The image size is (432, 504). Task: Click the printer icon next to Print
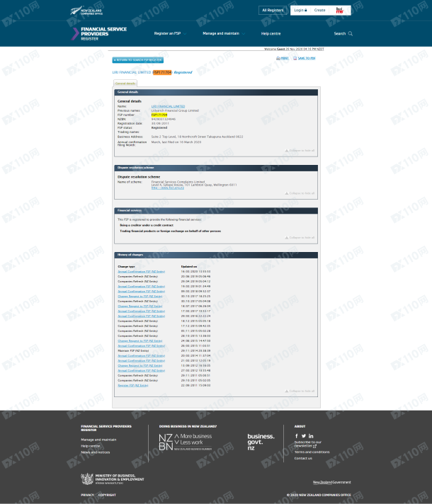[278, 58]
